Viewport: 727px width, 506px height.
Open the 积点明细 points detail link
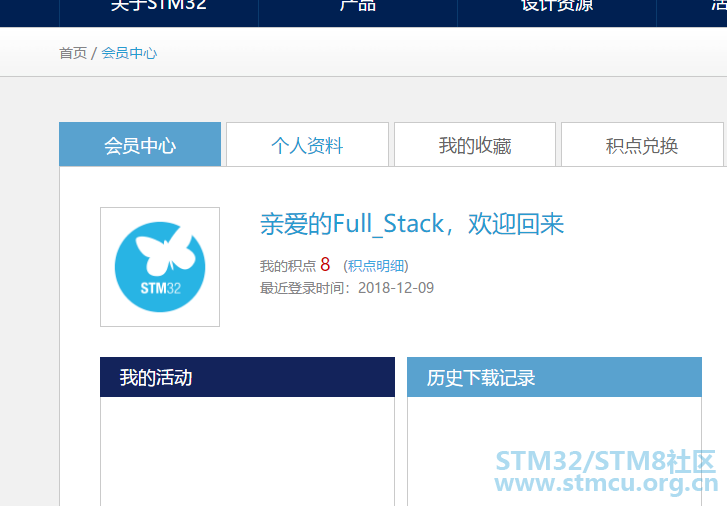376,266
